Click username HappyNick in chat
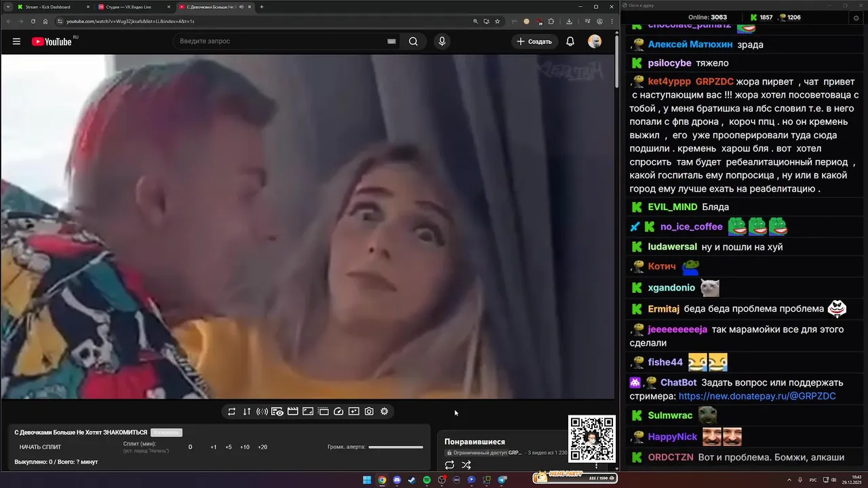 (672, 436)
